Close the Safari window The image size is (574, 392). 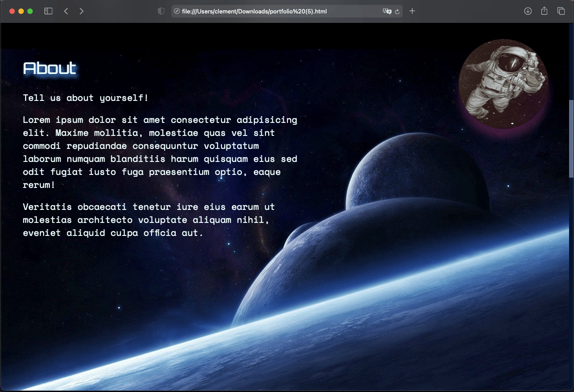(x=12, y=11)
